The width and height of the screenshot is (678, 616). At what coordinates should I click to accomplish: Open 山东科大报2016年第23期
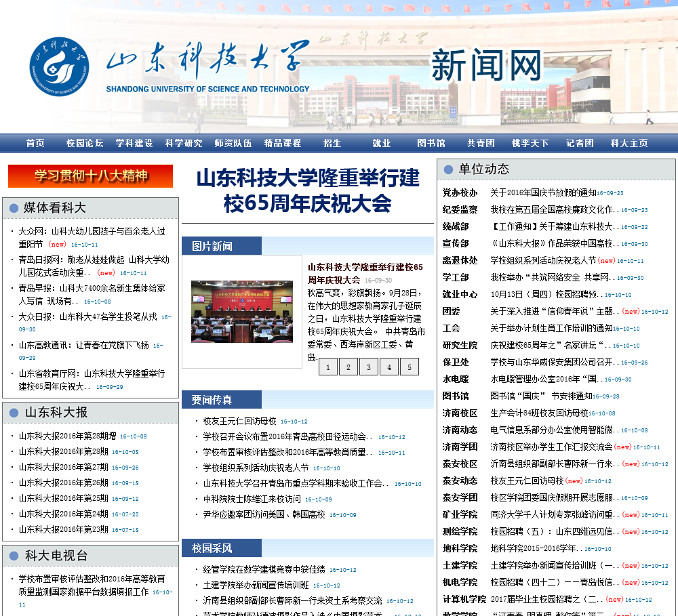(63, 529)
